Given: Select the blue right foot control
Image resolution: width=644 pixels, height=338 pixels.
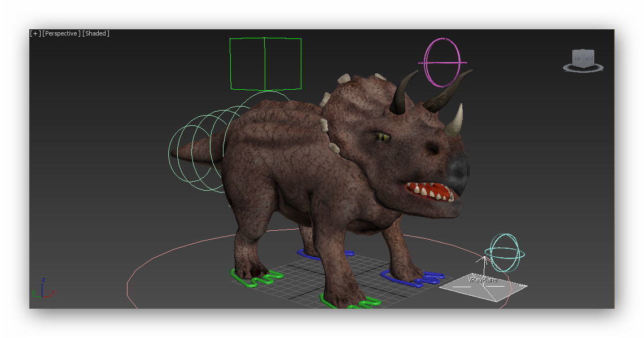Looking at the screenshot, I should [412, 278].
